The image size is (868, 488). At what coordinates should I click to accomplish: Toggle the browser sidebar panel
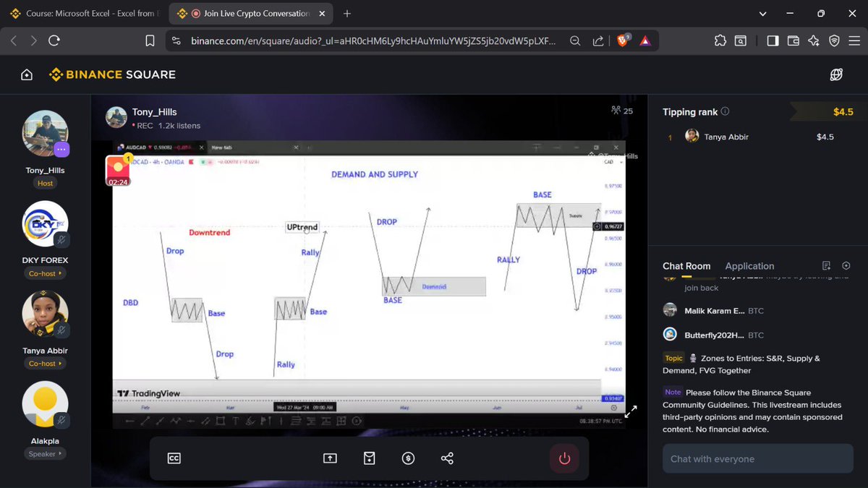[x=773, y=41]
